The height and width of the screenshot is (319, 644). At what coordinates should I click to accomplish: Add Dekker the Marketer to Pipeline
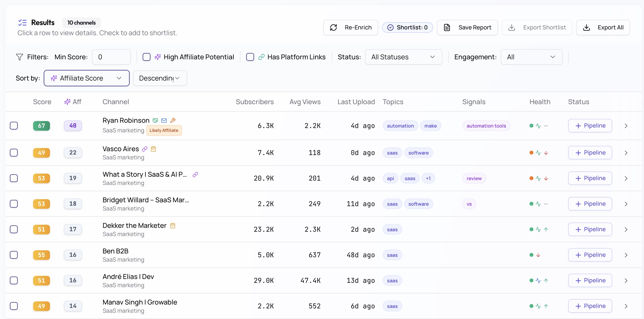[590, 229]
